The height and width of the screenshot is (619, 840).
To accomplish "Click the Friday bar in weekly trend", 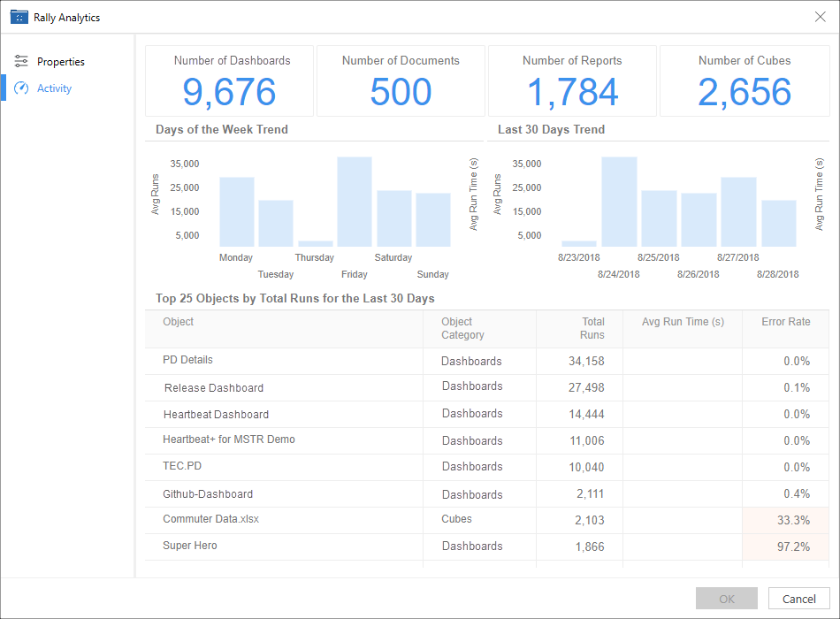I will (355, 203).
